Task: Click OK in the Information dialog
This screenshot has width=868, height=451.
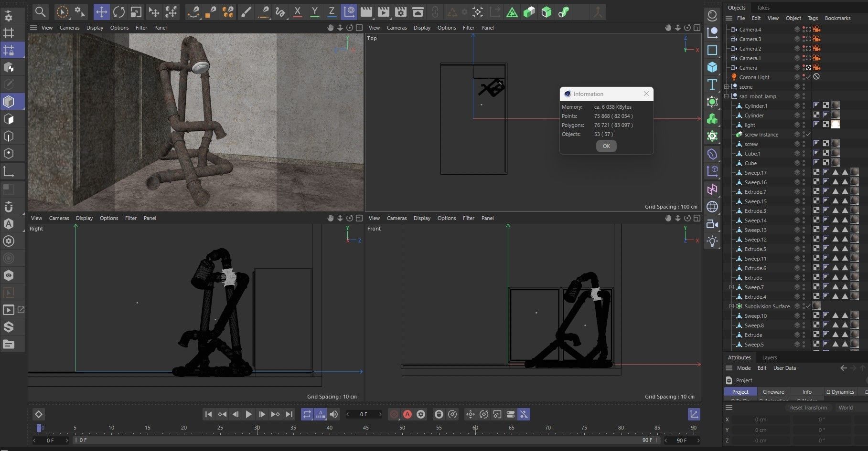Action: coord(606,146)
